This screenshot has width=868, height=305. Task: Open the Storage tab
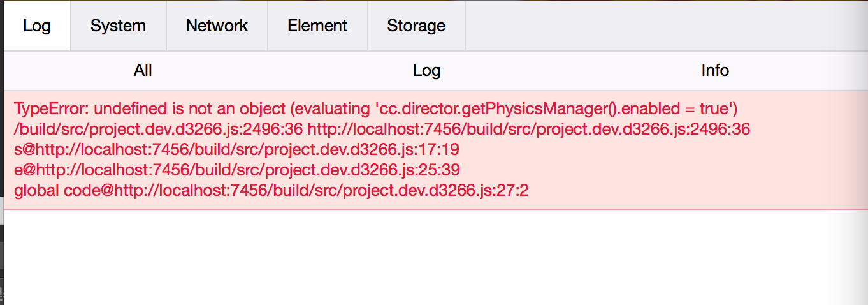tap(416, 26)
